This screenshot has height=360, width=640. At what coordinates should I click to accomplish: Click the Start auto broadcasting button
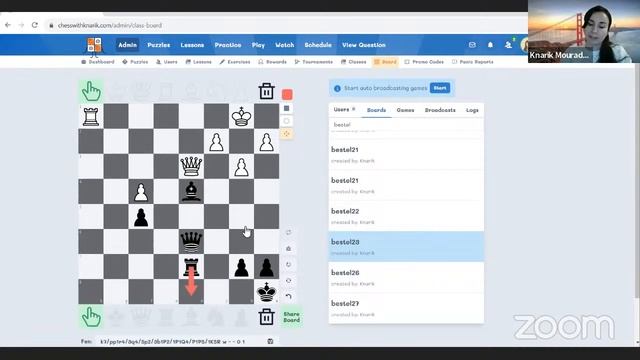coord(440,88)
